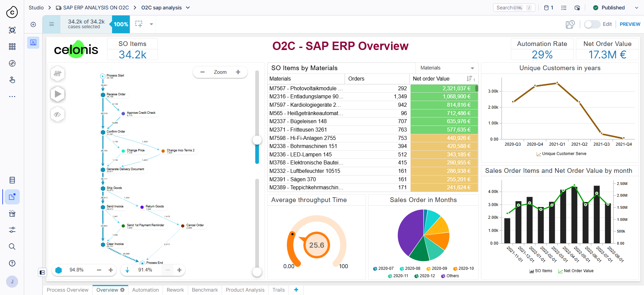644x295 pixels.
Task: Toggle the Edit mode switch
Action: pos(592,24)
